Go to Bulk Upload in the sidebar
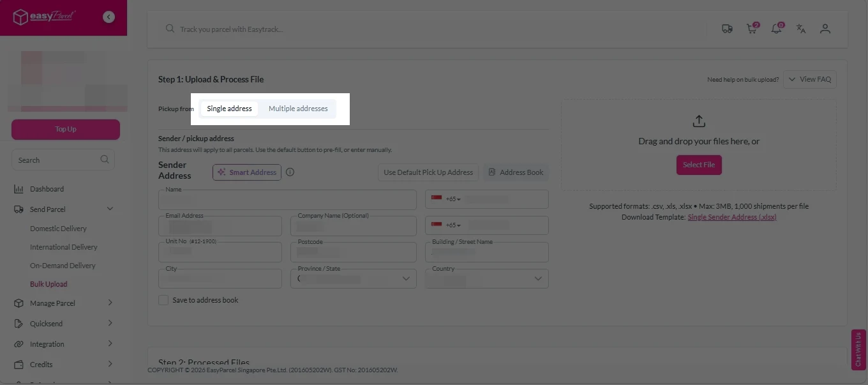This screenshot has height=385, width=868. 49,283
